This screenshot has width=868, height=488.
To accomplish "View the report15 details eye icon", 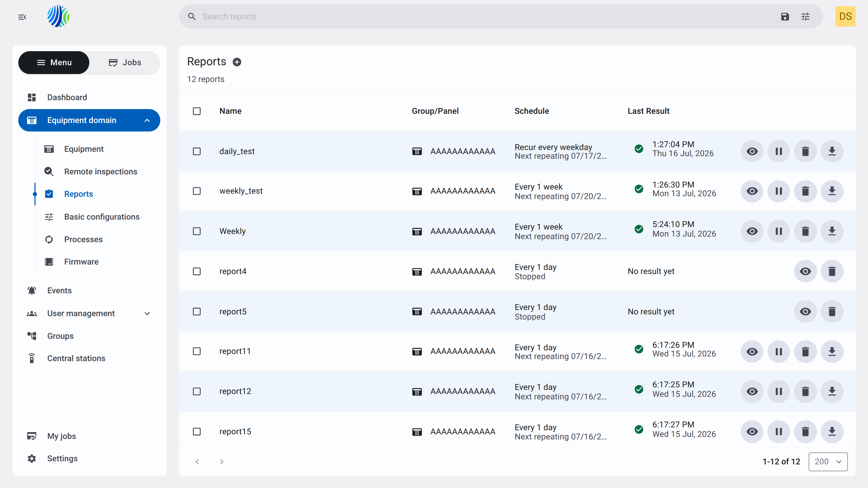I will 752,431.
